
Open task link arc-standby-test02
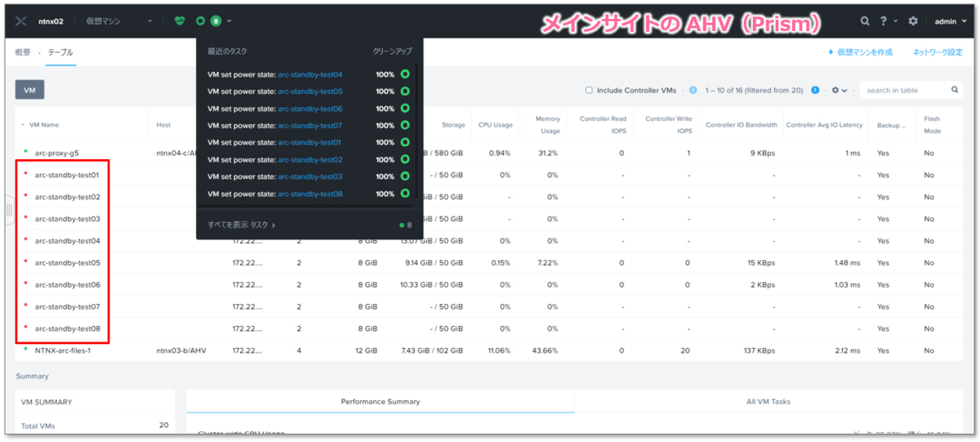click(x=310, y=159)
